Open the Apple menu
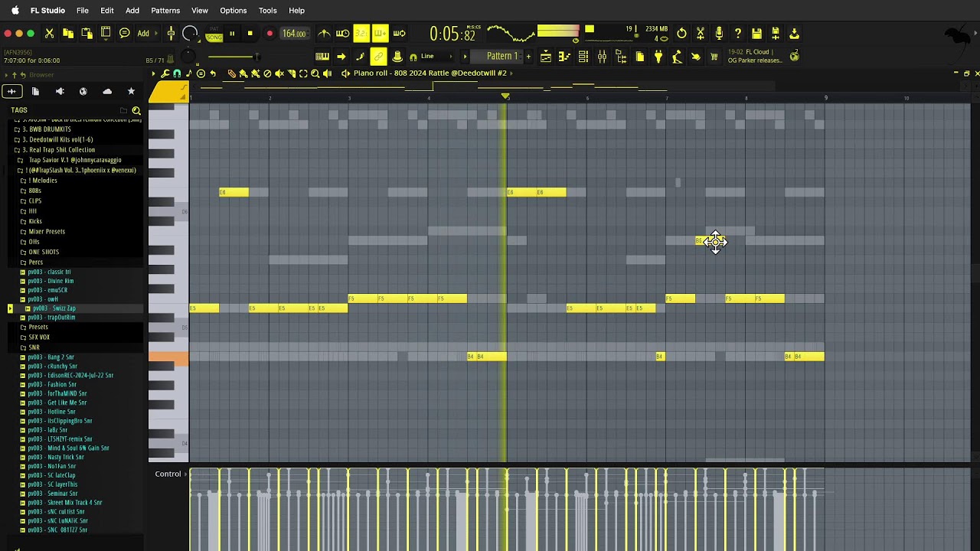This screenshot has height=551, width=980. tap(15, 11)
